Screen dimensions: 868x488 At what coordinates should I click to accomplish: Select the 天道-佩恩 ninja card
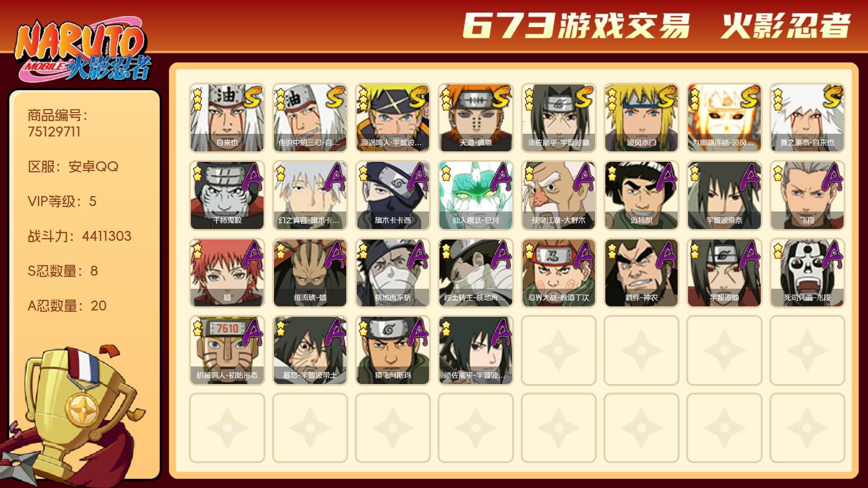click(476, 117)
